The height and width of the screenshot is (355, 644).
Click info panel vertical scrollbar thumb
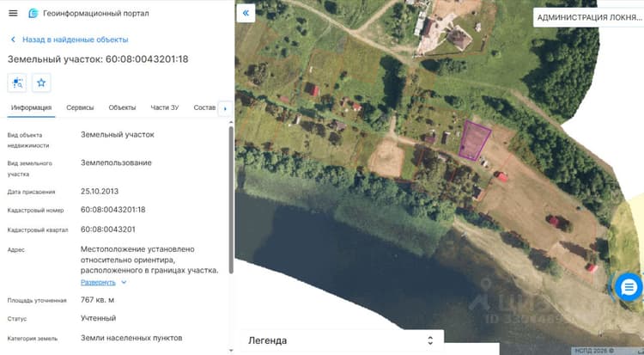[231, 199]
